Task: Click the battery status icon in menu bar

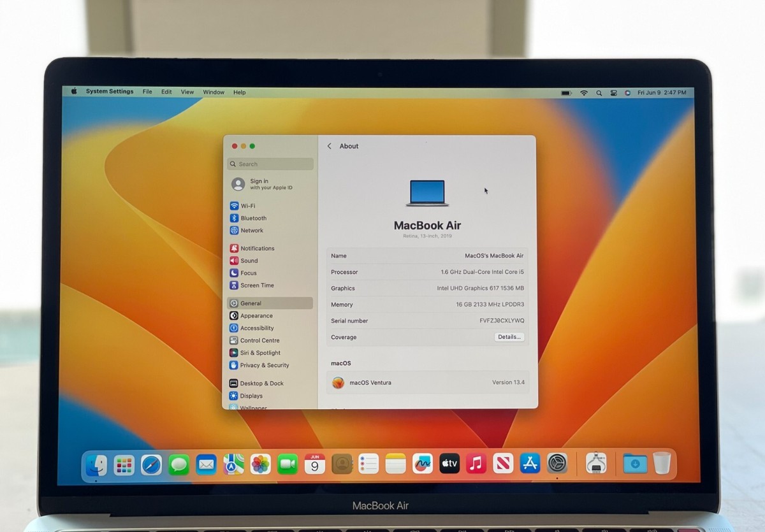Action: pyautogui.click(x=566, y=93)
